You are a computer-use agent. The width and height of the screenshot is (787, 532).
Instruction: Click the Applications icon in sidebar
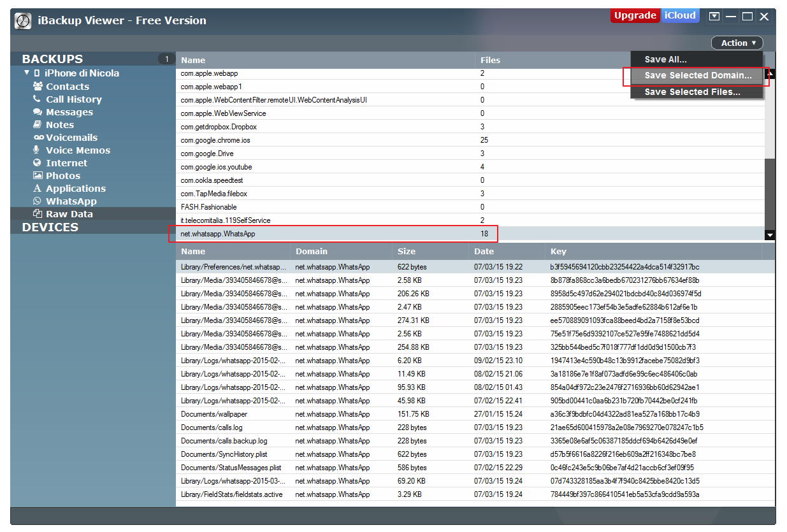click(x=37, y=188)
